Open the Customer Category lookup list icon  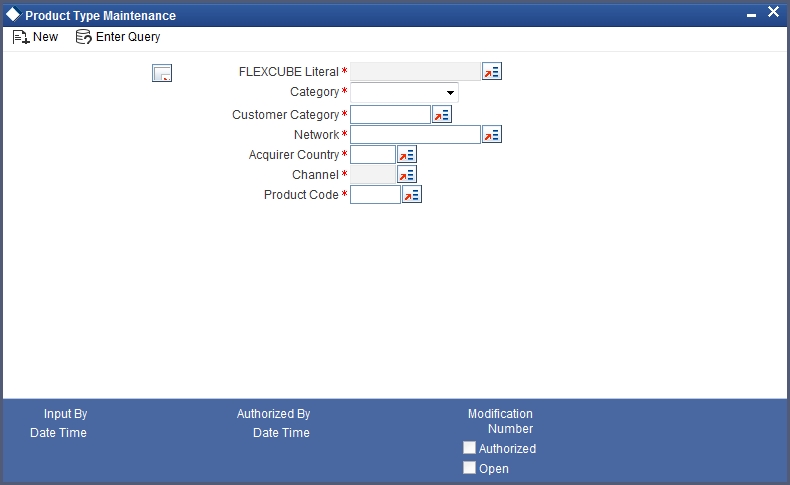[x=442, y=114]
